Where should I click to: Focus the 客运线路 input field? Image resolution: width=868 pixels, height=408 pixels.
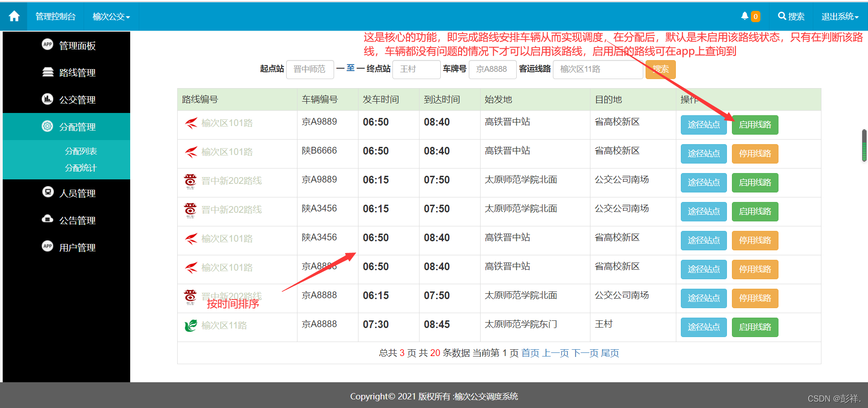[x=598, y=69]
